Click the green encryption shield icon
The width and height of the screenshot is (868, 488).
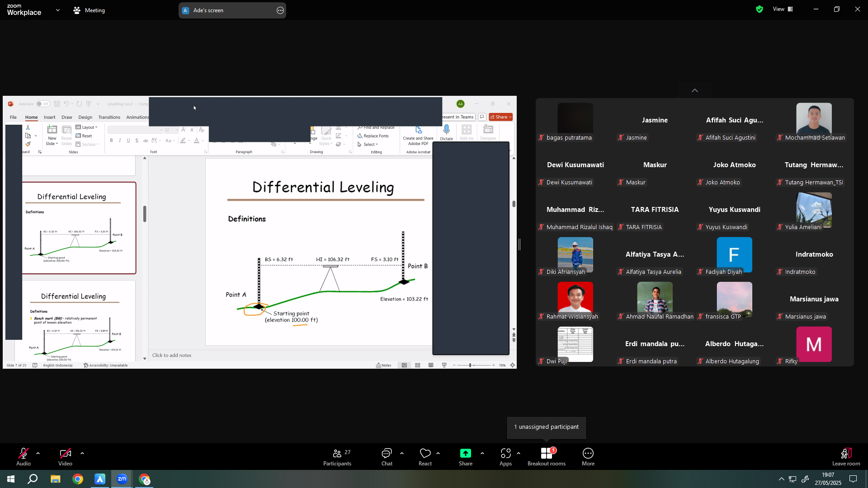[759, 9]
